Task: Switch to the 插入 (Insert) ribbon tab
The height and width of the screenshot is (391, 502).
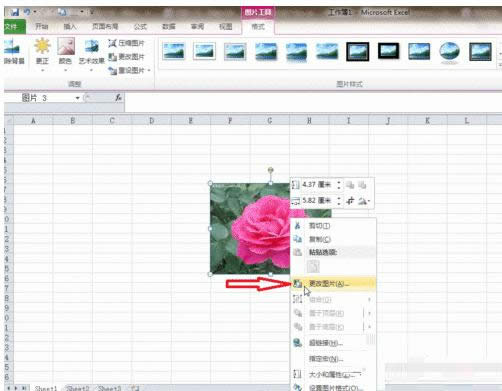Action: click(x=70, y=26)
